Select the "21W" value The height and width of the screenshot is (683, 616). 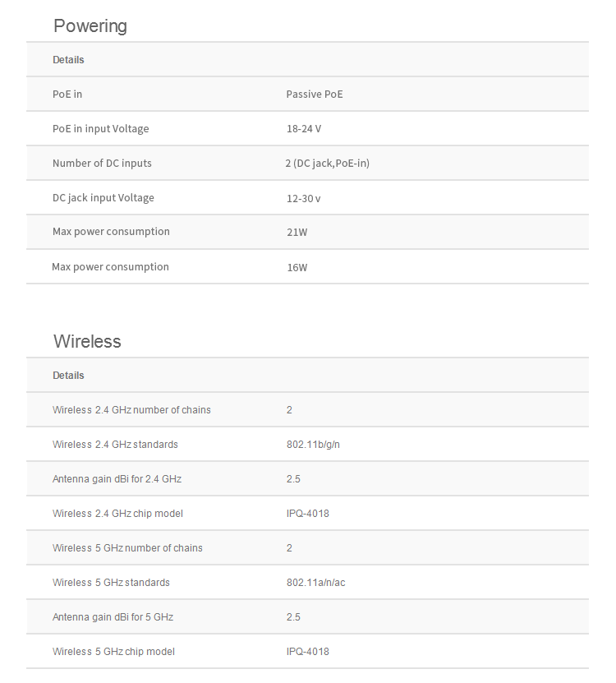pyautogui.click(x=297, y=232)
